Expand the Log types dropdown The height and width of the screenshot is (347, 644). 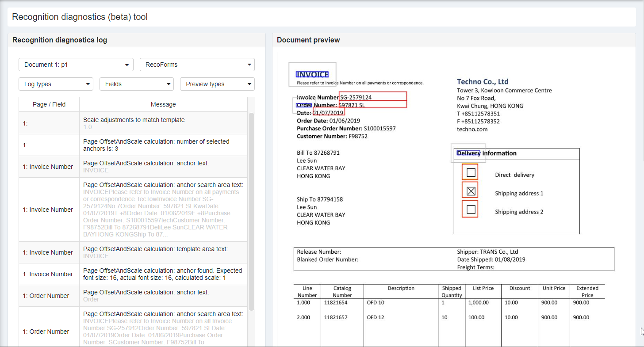(56, 84)
